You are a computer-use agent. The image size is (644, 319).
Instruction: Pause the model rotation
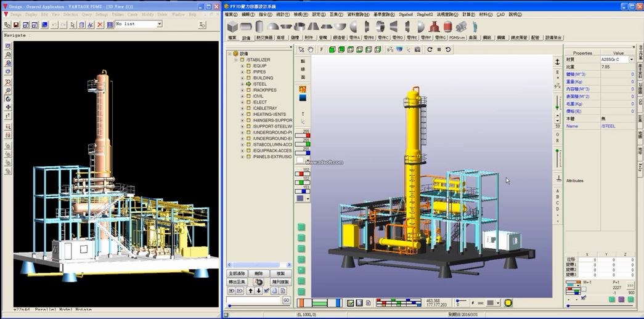tap(439, 50)
